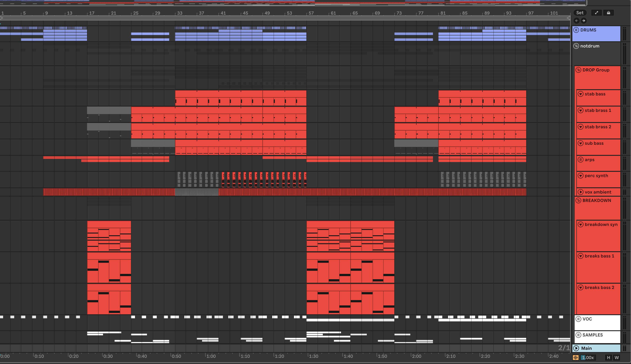This screenshot has height=364, width=631.
Task: Select the first breakdown syn clip at bar 17
Action: tap(109, 236)
